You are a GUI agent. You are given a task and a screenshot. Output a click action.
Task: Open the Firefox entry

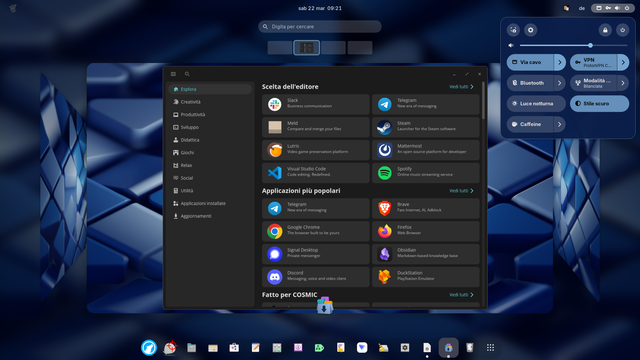pyautogui.click(x=426, y=231)
